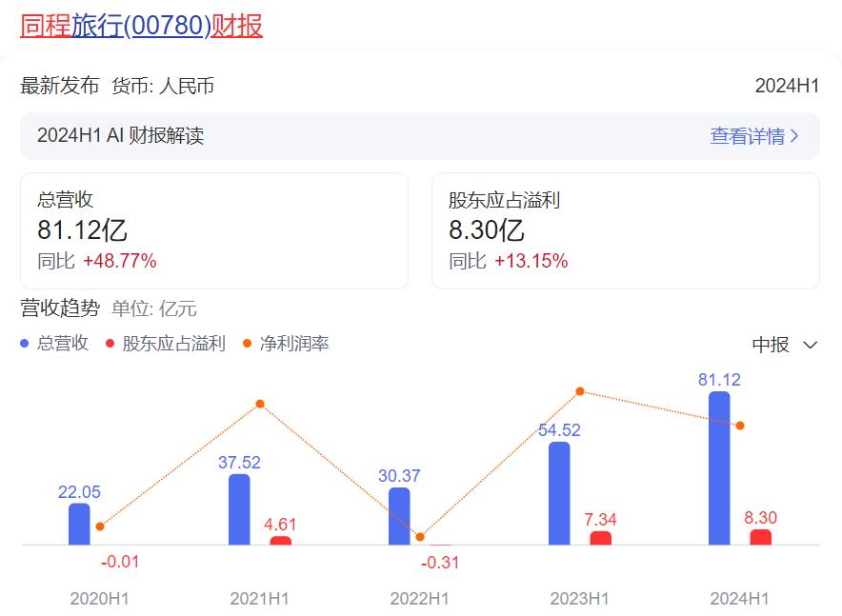Click the 2024H1 axis label under chart
842x616 pixels.
point(739,598)
